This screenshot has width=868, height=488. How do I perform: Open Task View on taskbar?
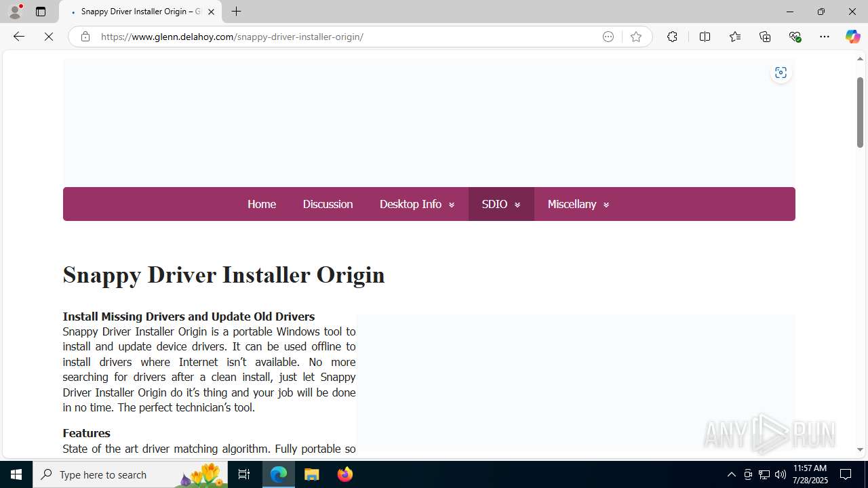244,474
